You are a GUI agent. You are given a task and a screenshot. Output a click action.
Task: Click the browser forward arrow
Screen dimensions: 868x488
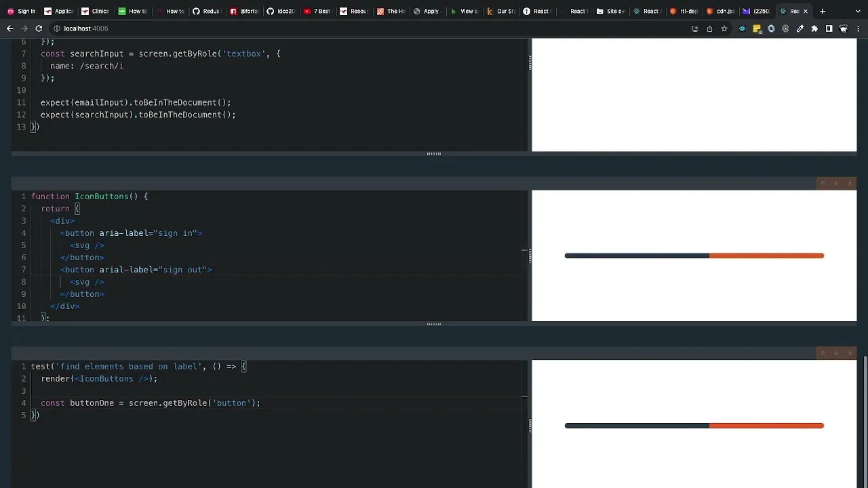24,28
